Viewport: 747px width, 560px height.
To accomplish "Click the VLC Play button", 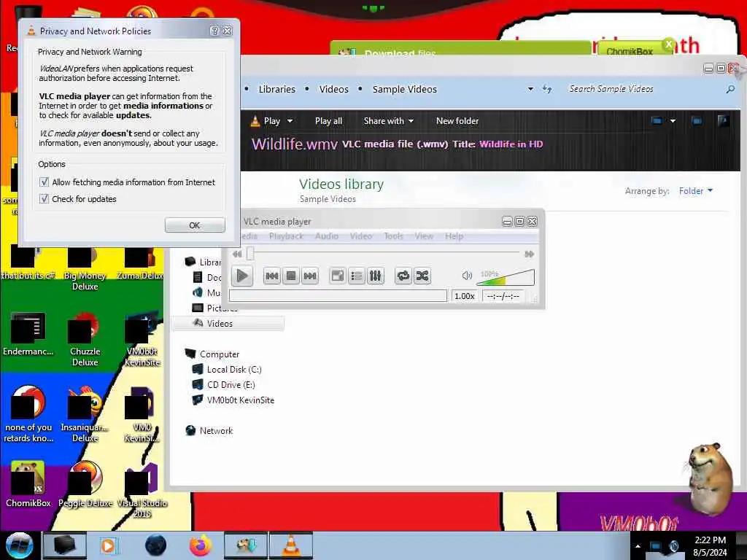I will 242,276.
